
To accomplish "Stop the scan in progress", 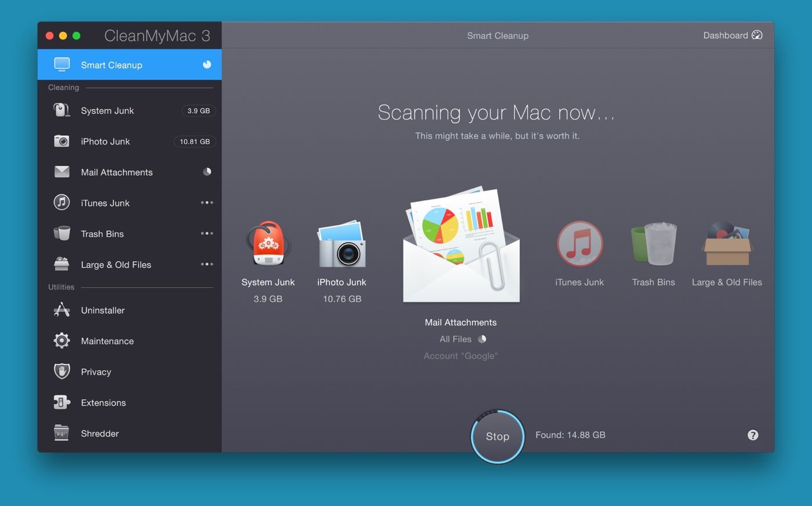I will click(497, 436).
